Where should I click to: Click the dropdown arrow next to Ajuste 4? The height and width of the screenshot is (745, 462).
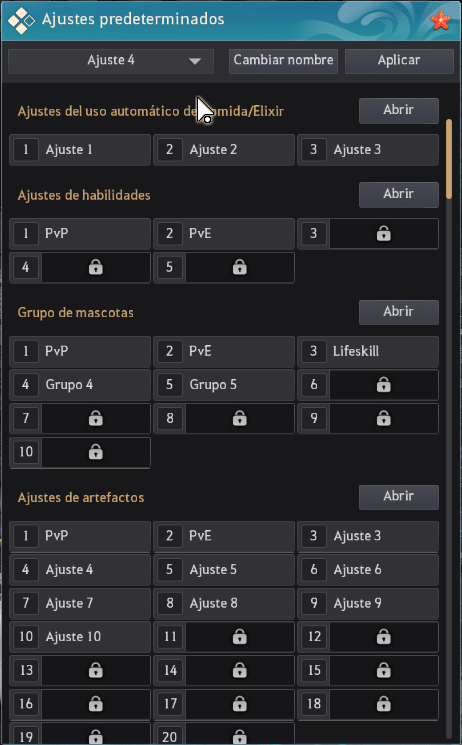pos(195,61)
